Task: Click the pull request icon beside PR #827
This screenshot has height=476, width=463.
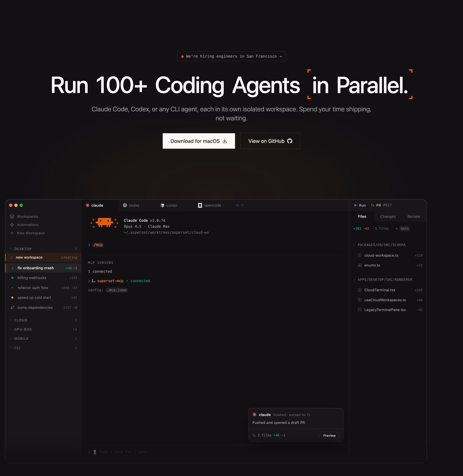Action: pyautogui.click(x=372, y=205)
